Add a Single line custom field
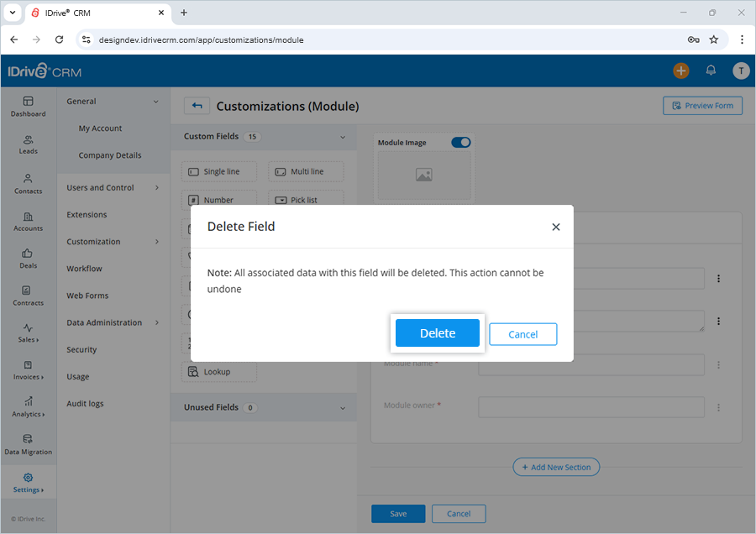This screenshot has width=756, height=534. pyautogui.click(x=218, y=171)
